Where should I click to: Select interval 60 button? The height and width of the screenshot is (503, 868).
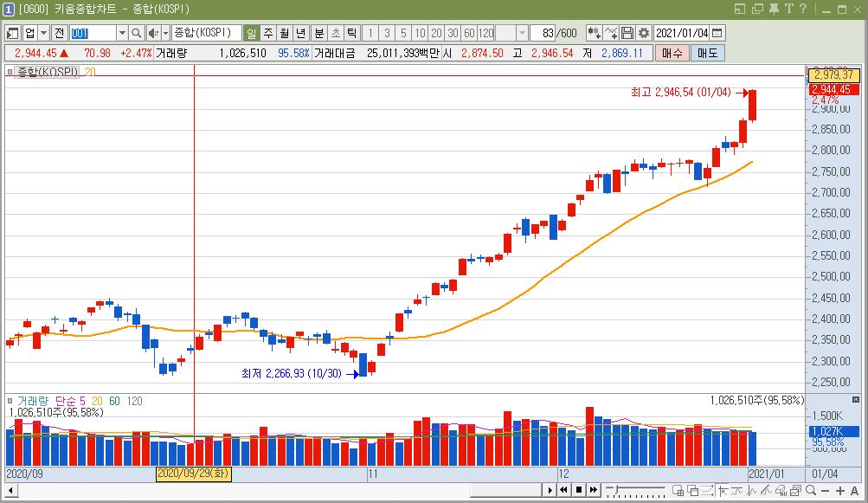tap(469, 33)
